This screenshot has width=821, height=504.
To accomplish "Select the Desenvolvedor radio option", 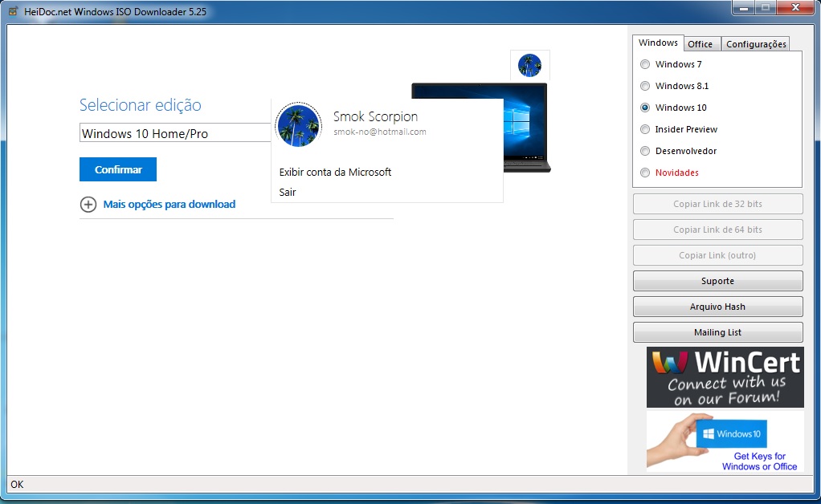I will pyautogui.click(x=645, y=151).
